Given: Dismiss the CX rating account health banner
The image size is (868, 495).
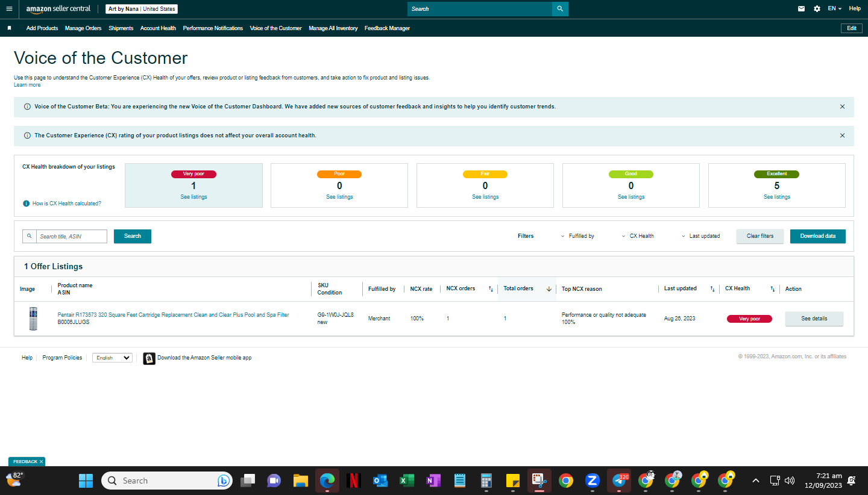Looking at the screenshot, I should click(x=842, y=135).
